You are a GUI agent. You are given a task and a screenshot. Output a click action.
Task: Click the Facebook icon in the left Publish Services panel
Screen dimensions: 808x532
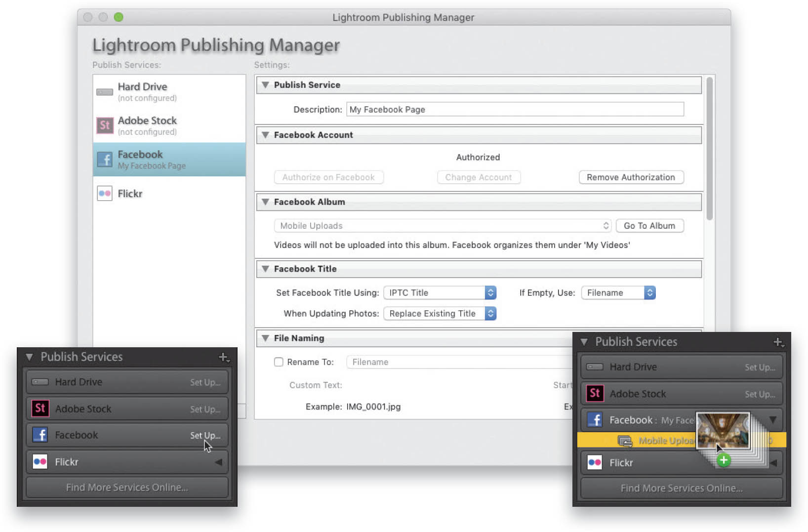click(x=40, y=435)
